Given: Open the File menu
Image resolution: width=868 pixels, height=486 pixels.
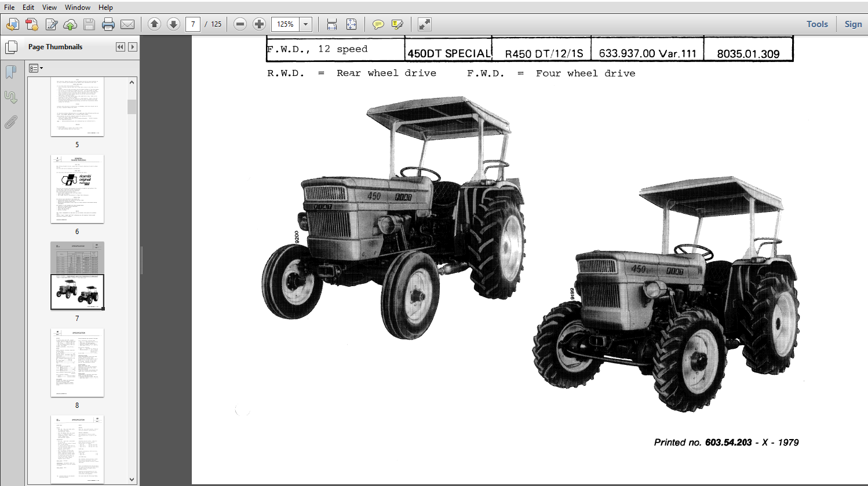Looking at the screenshot, I should (x=9, y=8).
